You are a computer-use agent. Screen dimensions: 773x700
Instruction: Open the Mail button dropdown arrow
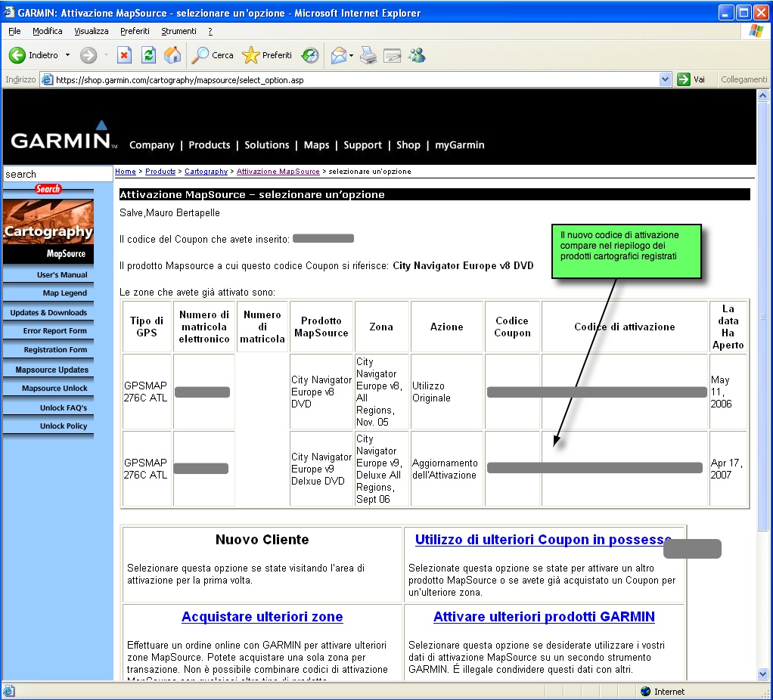(x=351, y=55)
